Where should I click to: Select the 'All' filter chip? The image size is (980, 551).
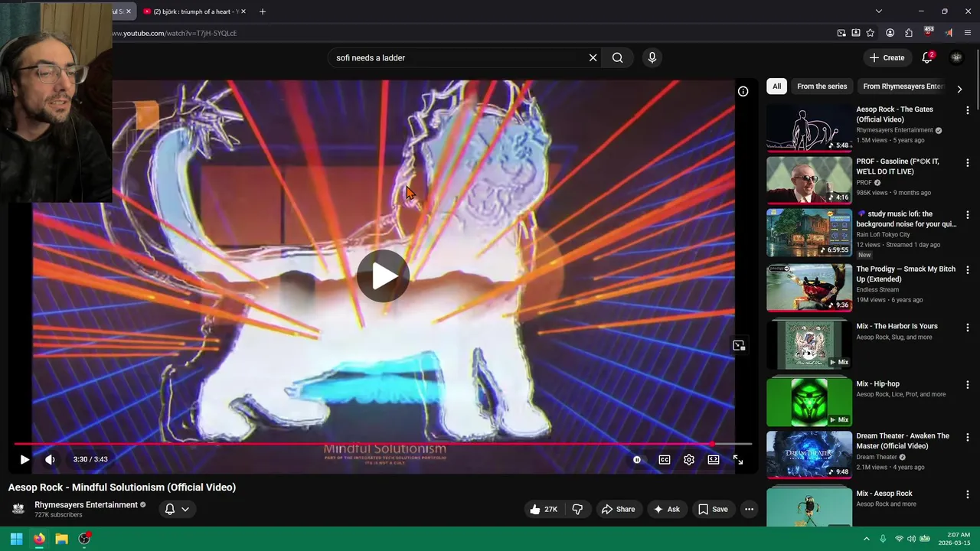click(776, 86)
